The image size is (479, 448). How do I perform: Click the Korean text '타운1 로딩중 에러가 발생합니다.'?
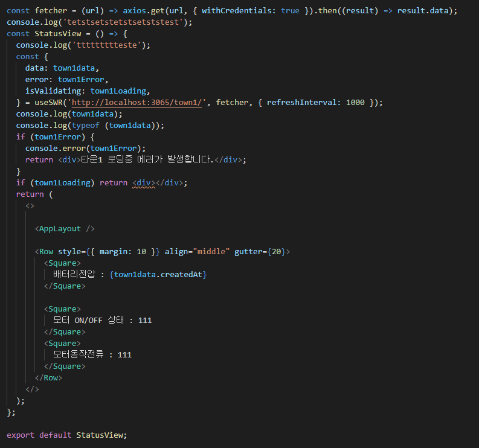click(x=147, y=159)
